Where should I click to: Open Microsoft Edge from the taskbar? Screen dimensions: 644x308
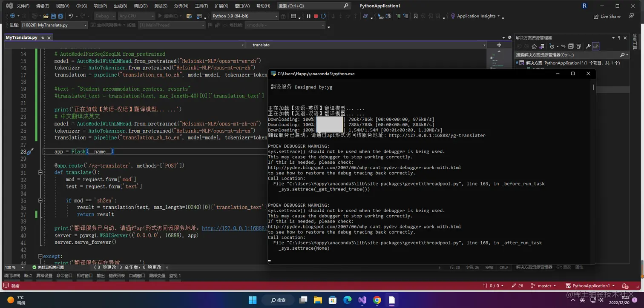click(x=348, y=300)
